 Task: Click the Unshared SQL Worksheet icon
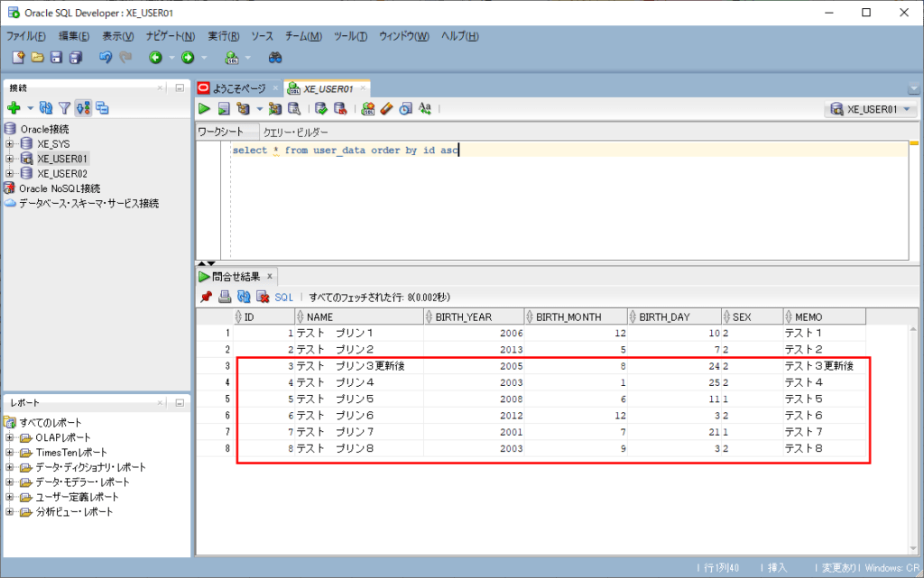click(368, 109)
